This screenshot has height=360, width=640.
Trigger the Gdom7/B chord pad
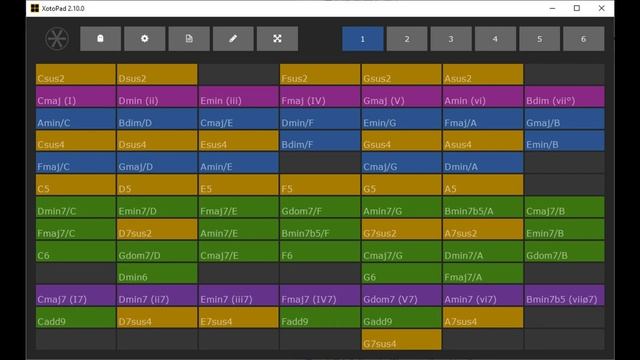coord(564,251)
